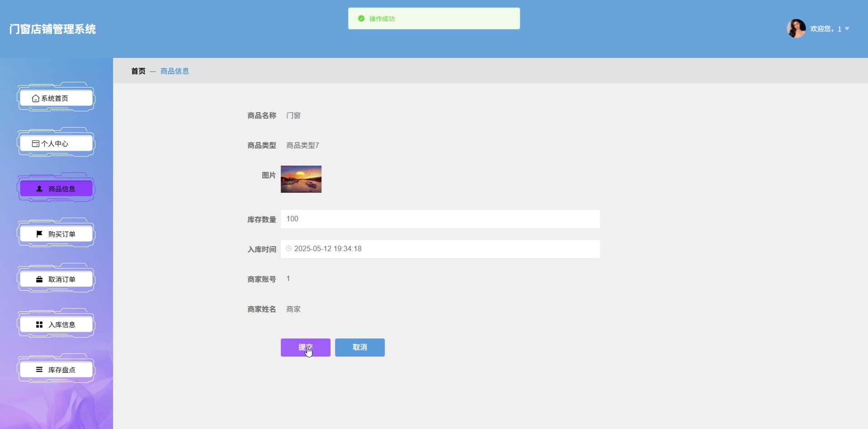Image resolution: width=868 pixels, height=429 pixels.
Task: Open 库存盘点 in the sidebar
Action: tap(56, 370)
